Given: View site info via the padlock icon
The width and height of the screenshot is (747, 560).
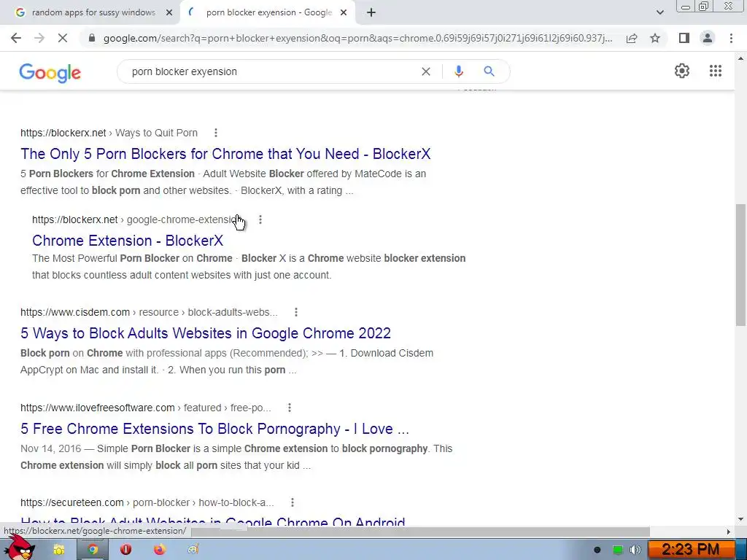Looking at the screenshot, I should [92, 38].
